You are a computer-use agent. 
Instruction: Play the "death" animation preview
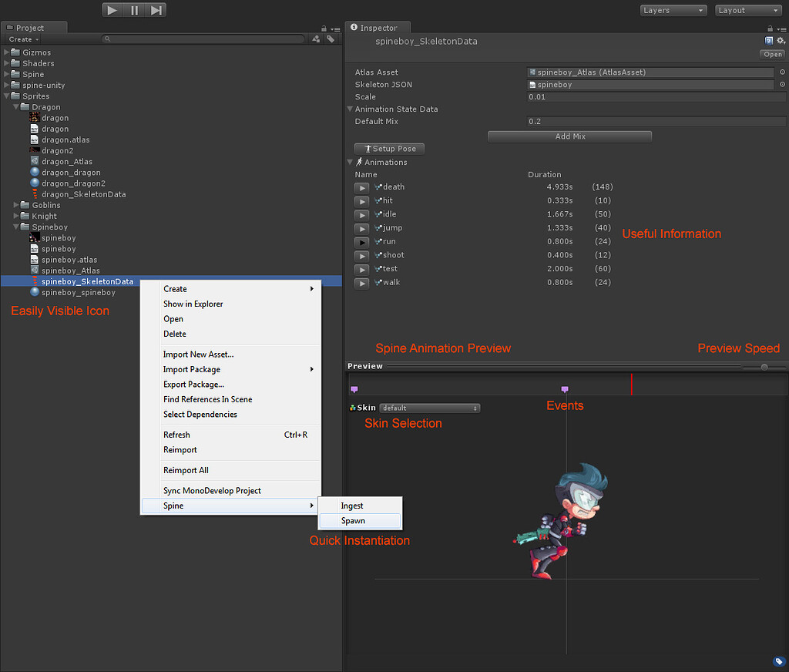coord(361,187)
